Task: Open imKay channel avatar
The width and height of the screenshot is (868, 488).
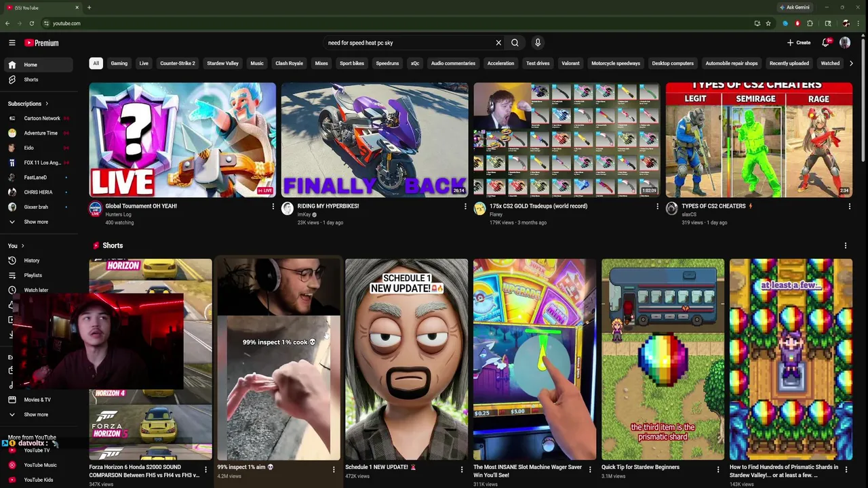Action: pyautogui.click(x=288, y=209)
